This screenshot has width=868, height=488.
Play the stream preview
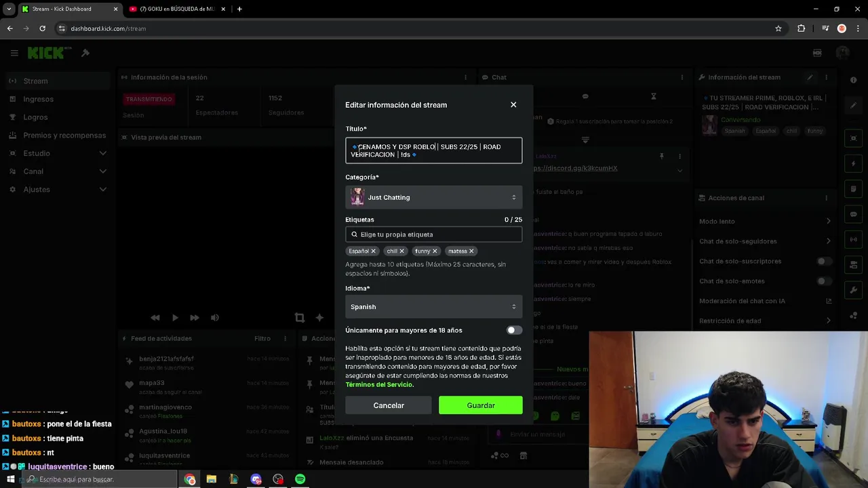coord(175,317)
